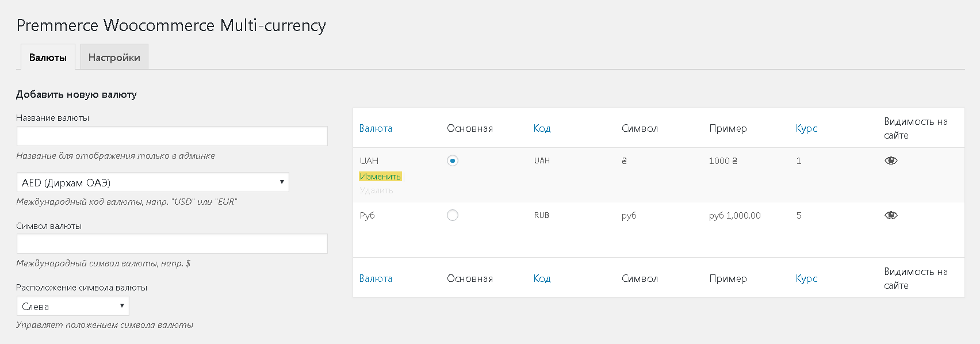Click the Добавить новую валюту heading
This screenshot has width=980, height=344.
76,94
